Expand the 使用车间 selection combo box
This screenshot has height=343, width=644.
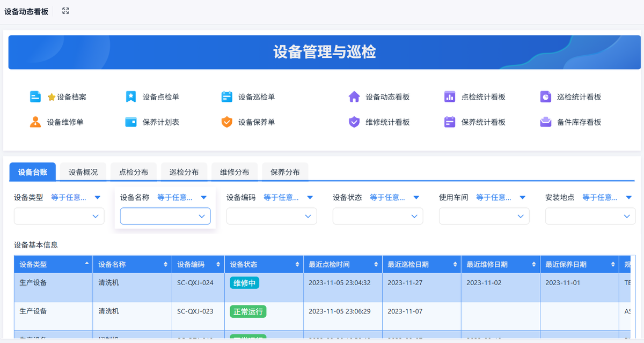coord(484,216)
